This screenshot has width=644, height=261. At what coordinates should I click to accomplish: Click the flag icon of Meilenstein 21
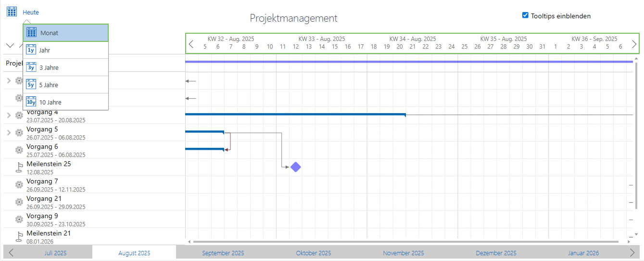point(19,236)
